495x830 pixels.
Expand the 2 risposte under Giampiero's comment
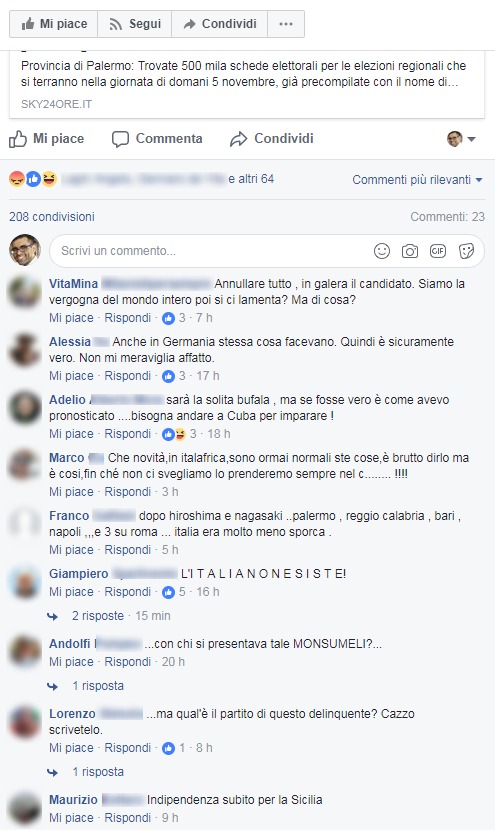click(98, 616)
